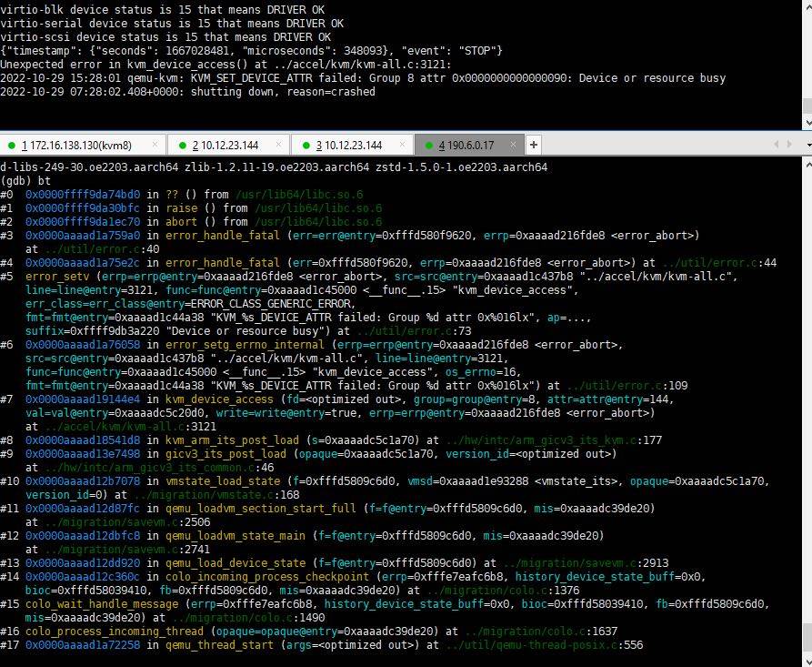Click the green status dot on 190.6.0.17 tab

427,146
